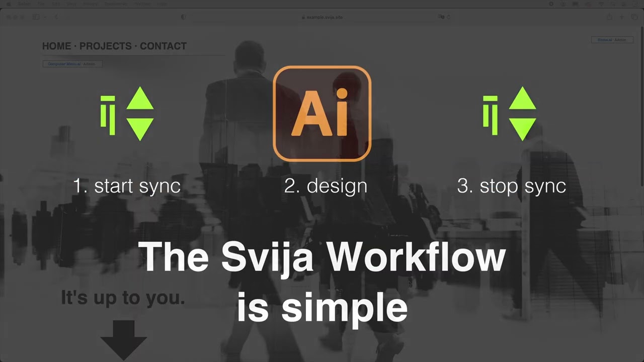This screenshot has width=644, height=362.
Task: Open the Apple menu
Action: tap(9, 4)
